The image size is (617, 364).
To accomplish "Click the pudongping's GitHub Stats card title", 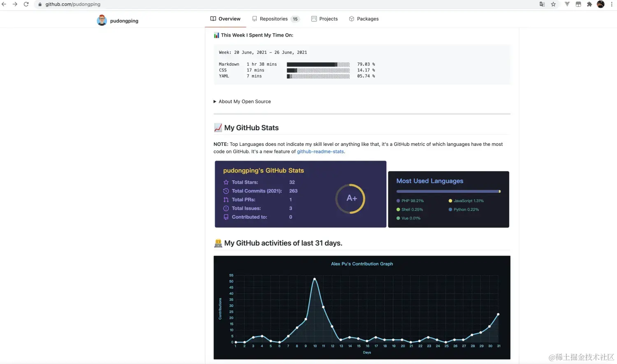I will 264,170.
